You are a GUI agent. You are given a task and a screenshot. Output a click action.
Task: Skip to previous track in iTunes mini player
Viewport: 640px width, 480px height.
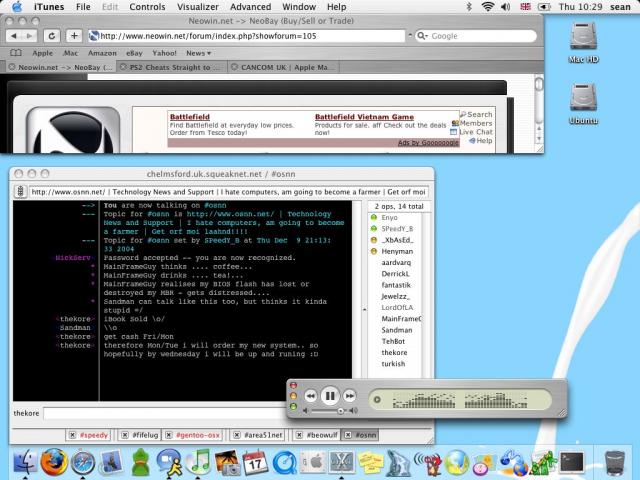[x=311, y=396]
